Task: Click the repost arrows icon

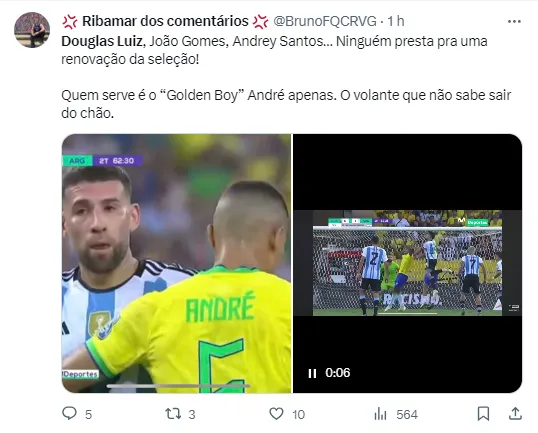Action: click(173, 414)
